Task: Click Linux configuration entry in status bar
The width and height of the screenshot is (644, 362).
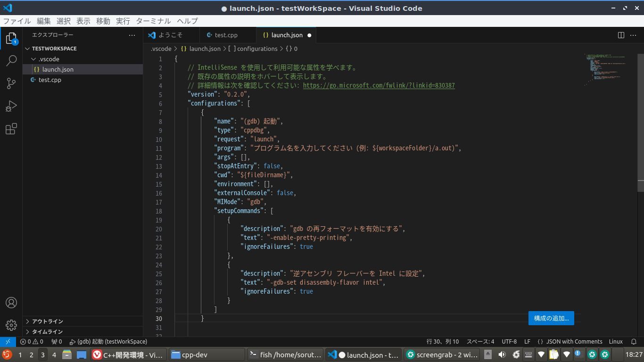Action: 616,341
